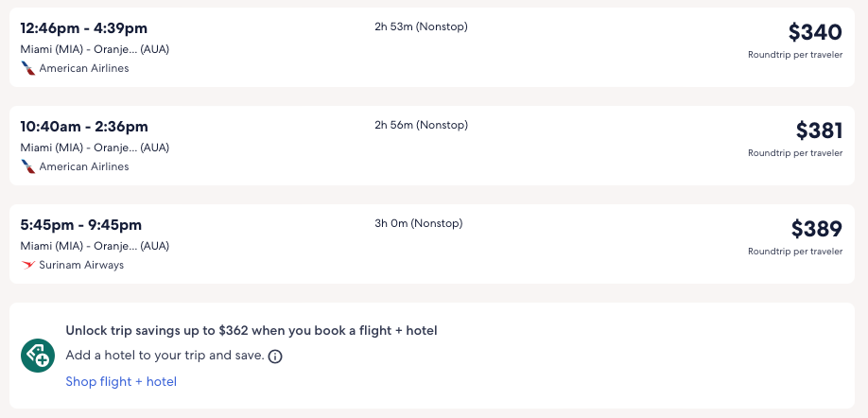Click the Add a hotel to your trip text
The width and height of the screenshot is (868, 418).
pos(165,357)
